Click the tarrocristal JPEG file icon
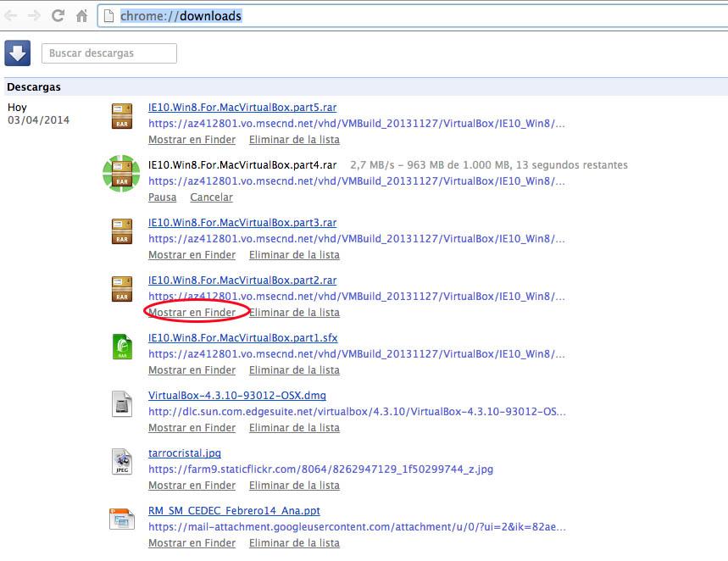Image resolution: width=728 pixels, height=561 pixels. [x=122, y=462]
